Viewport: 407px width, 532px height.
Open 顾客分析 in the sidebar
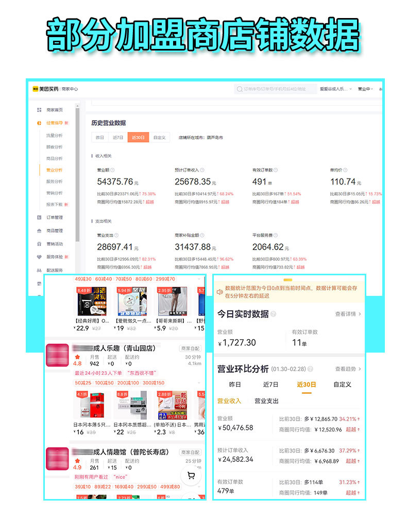point(55,147)
